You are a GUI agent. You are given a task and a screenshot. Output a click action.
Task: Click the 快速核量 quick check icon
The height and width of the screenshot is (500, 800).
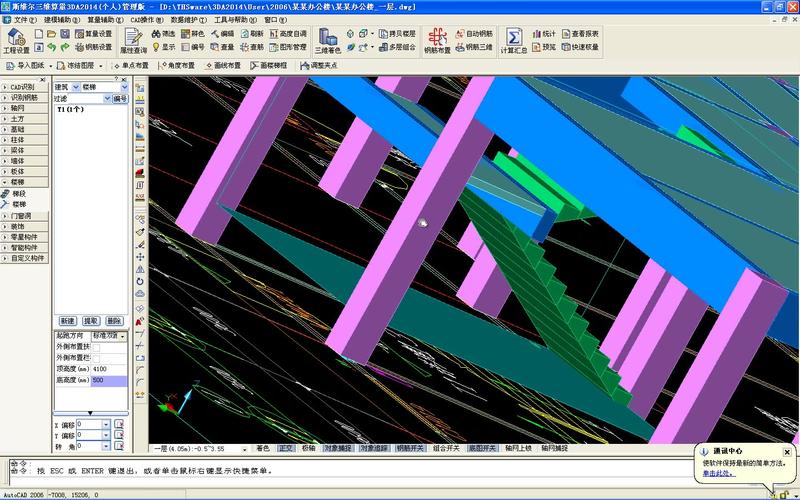[x=580, y=47]
